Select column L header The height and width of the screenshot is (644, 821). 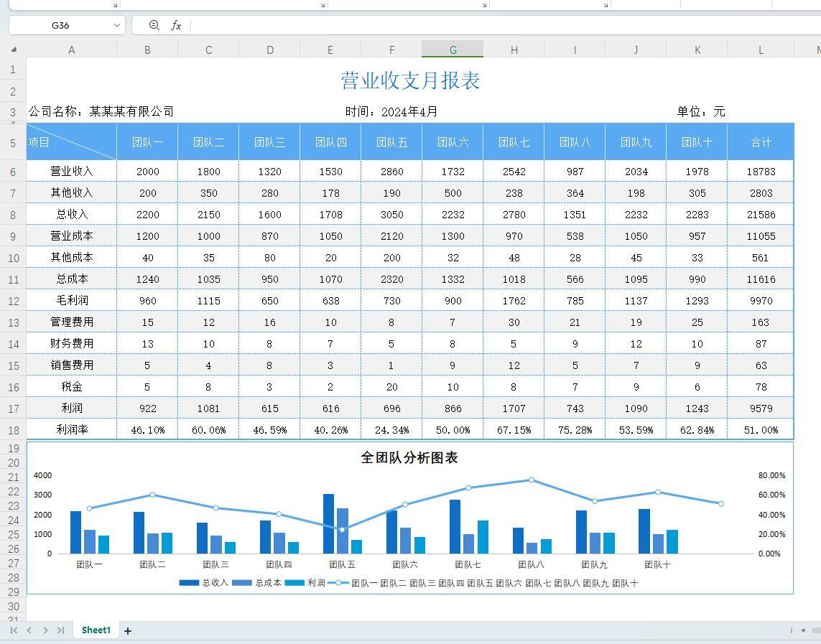click(x=761, y=50)
